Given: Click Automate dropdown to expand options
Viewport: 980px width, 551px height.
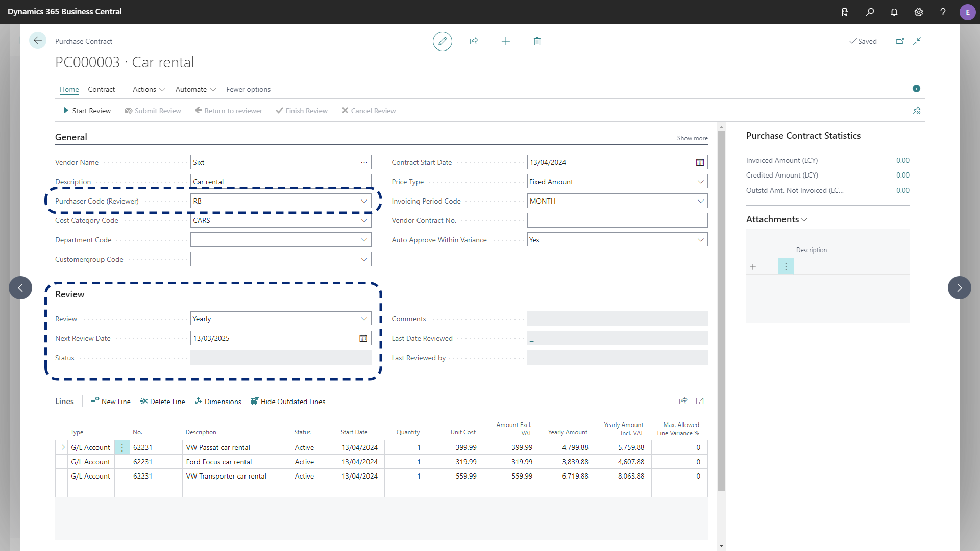Looking at the screenshot, I should 194,89.
